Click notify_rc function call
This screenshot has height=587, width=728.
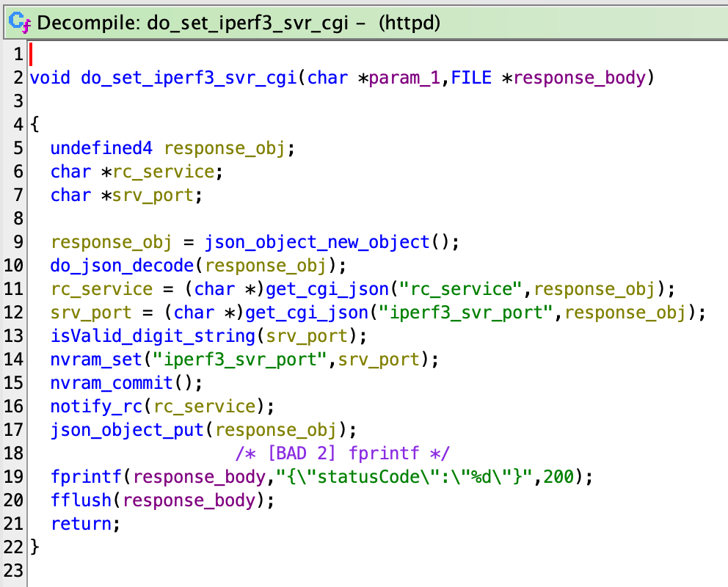(96, 407)
